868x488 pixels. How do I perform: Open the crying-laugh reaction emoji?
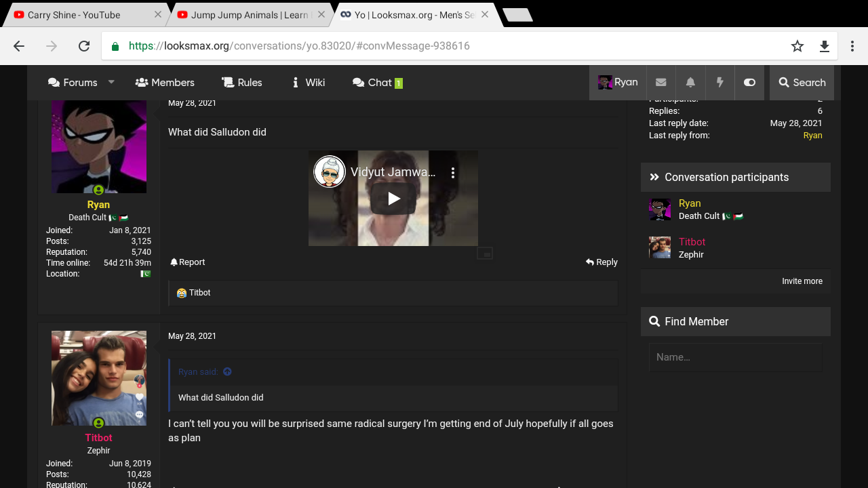click(x=182, y=293)
